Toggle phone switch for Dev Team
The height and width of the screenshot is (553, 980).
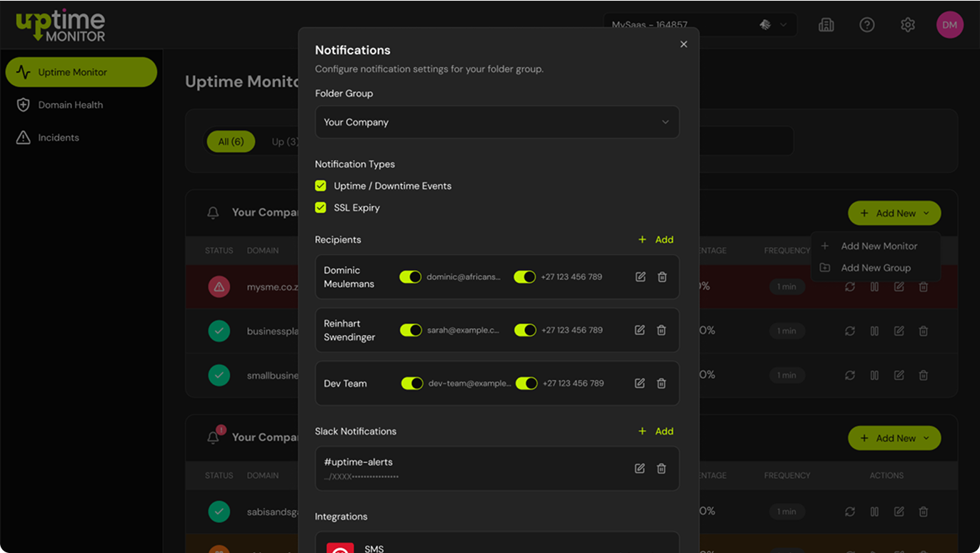pos(527,384)
